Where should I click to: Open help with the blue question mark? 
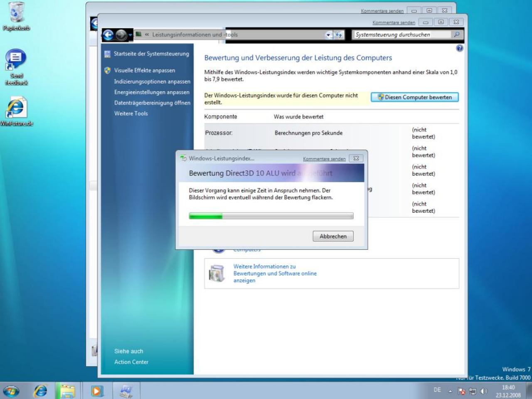tap(459, 48)
